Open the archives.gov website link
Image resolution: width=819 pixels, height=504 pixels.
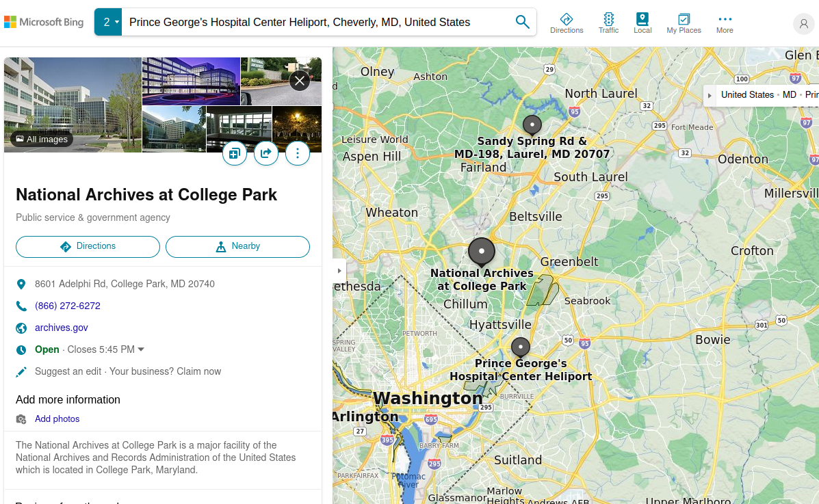tap(61, 328)
